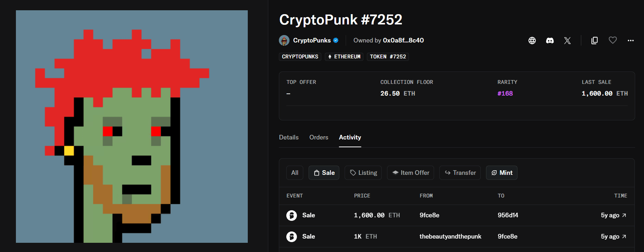Switch to the Orders tab
Screen dimensions: 644x252
[318, 137]
